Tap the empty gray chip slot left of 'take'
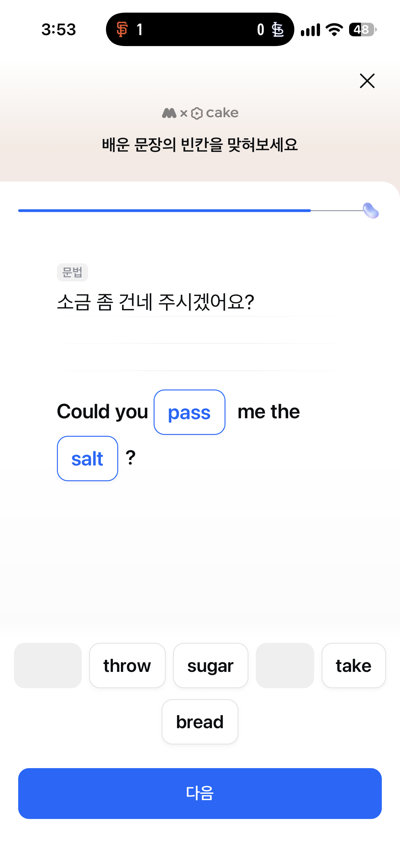 (x=285, y=666)
